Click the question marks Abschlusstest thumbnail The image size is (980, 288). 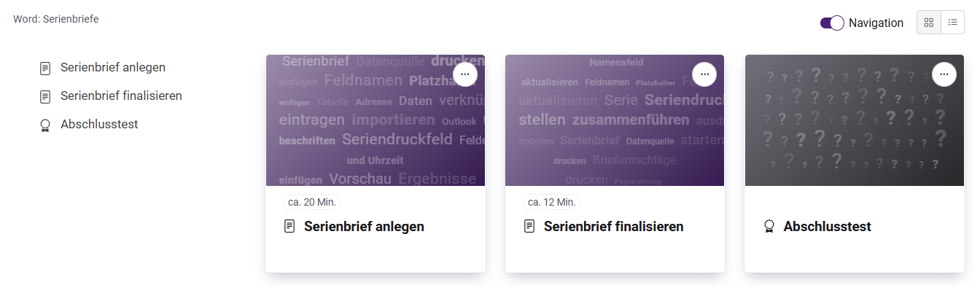click(855, 120)
